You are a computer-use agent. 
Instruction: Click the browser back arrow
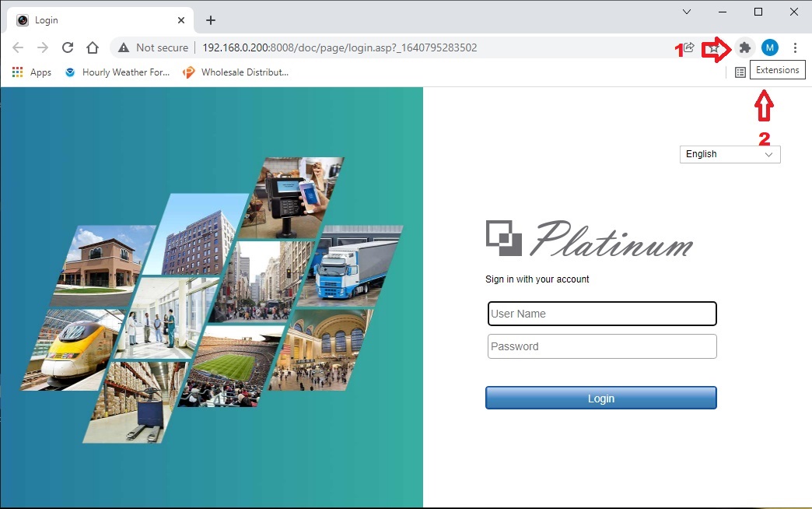pos(19,47)
